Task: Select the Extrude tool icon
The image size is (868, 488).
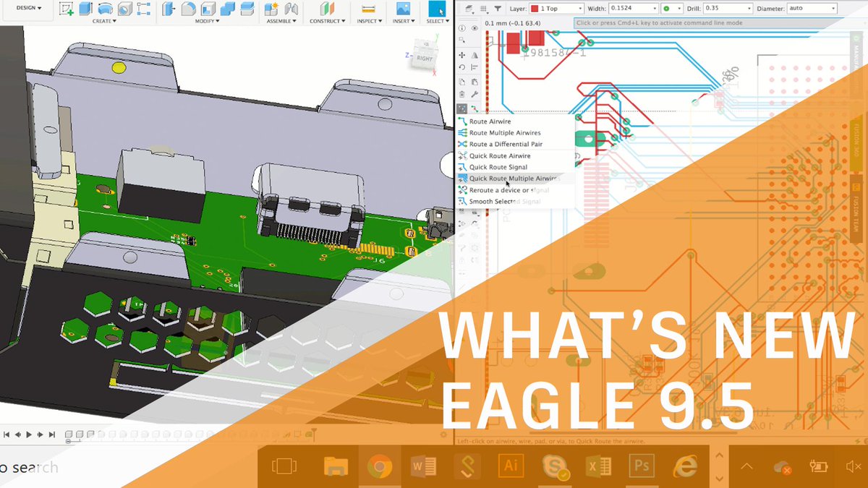Action: [x=86, y=9]
